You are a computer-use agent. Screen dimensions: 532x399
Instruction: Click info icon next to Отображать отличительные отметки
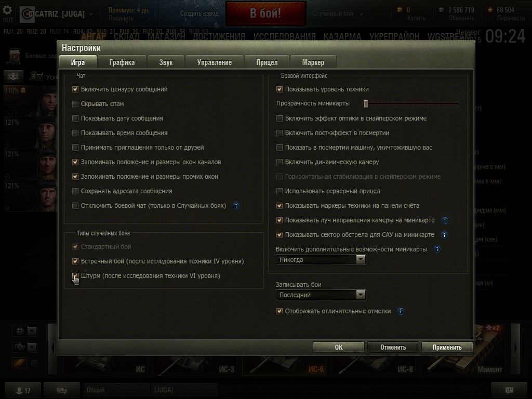click(x=401, y=312)
